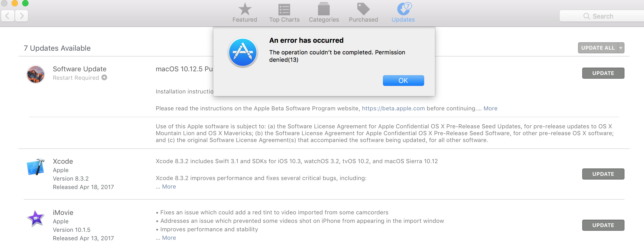Screen dimensions: 644x245
Task: Open the Featured star tab
Action: click(x=245, y=9)
